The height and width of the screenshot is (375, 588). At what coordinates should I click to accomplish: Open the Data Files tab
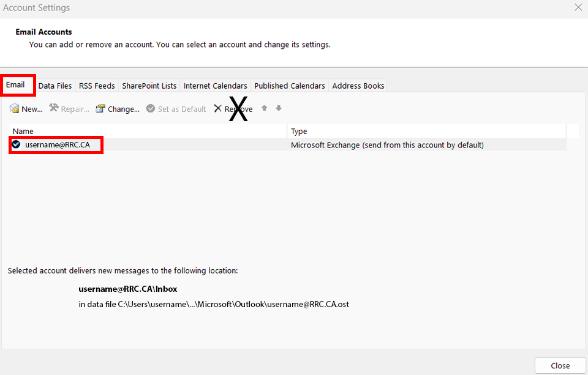(x=55, y=86)
